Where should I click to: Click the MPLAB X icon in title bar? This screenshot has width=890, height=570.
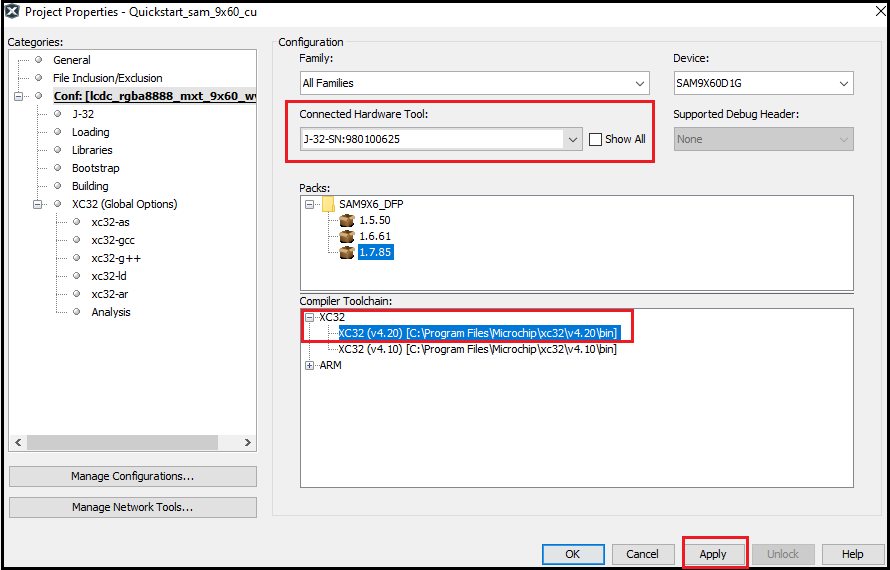11,11
